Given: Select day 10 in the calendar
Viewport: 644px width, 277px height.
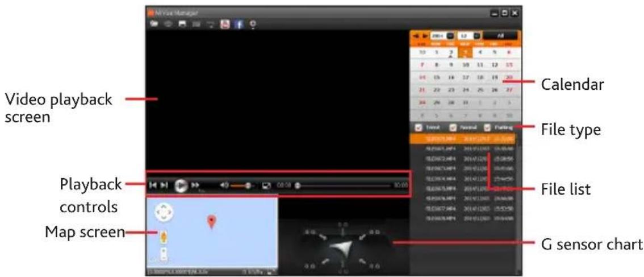Looking at the screenshot, I should tap(466, 65).
